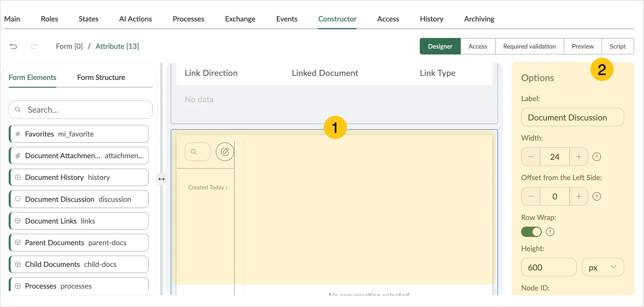Screen dimensions: 644x307
Task: Open the Access tab in the top navigation
Action: pos(388,19)
